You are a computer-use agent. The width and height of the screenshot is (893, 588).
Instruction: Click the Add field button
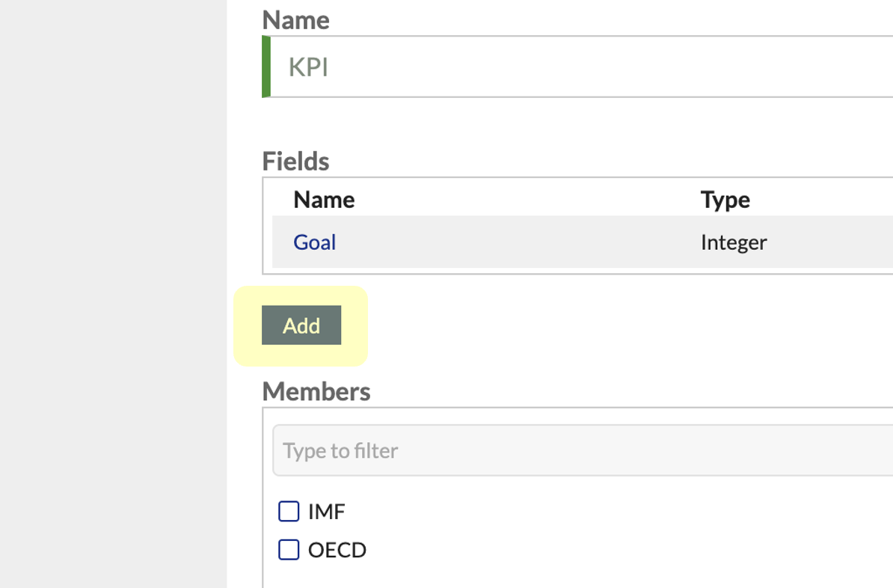(301, 325)
